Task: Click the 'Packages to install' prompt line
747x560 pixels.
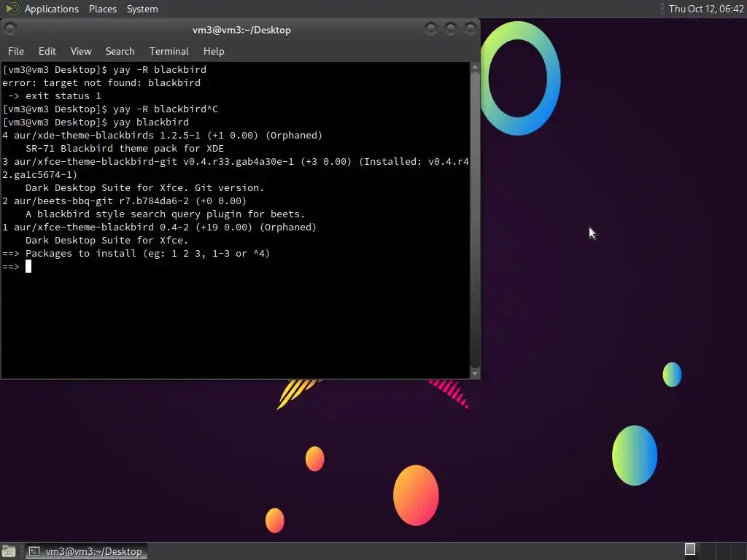Action: pos(136,253)
